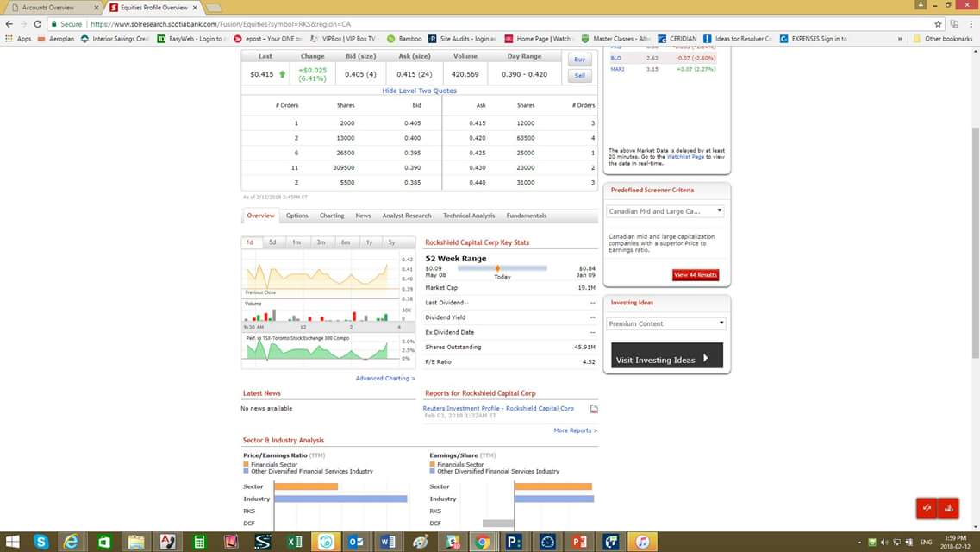Switch chart to the 3m range

pos(321,241)
